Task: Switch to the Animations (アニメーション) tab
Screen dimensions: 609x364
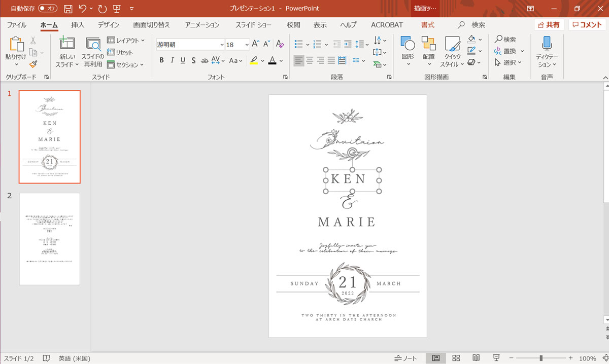Action: click(x=202, y=25)
